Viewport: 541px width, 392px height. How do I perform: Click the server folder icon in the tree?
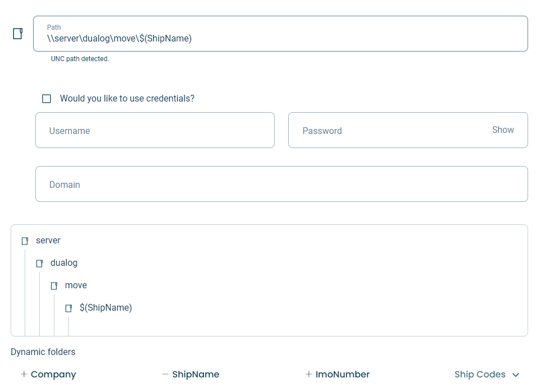pyautogui.click(x=25, y=241)
